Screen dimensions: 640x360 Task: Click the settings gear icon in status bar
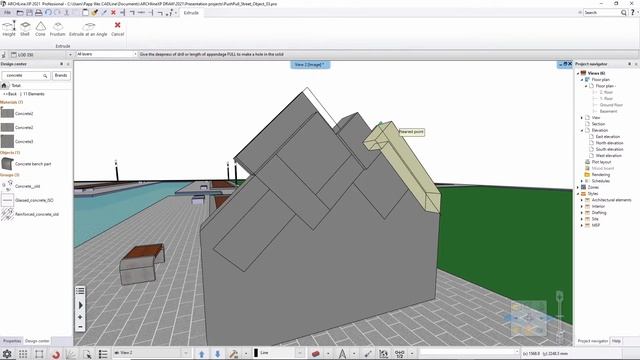[7, 353]
